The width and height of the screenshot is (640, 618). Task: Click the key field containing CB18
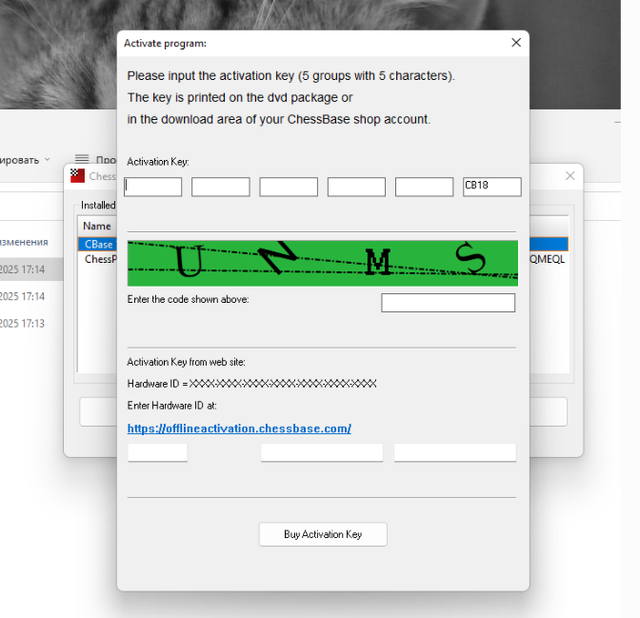[x=492, y=187]
